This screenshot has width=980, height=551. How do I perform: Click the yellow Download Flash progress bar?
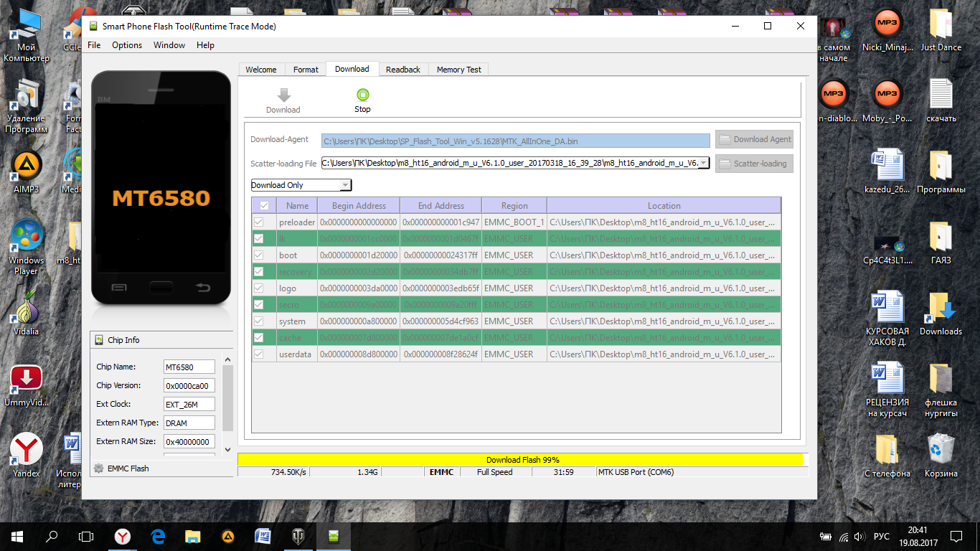tap(522, 460)
